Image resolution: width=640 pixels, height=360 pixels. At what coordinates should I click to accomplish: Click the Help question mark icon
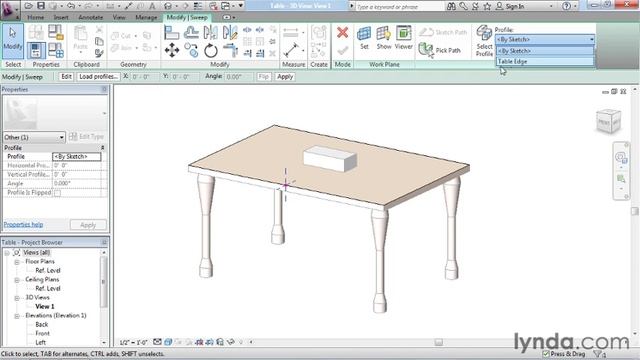point(566,6)
